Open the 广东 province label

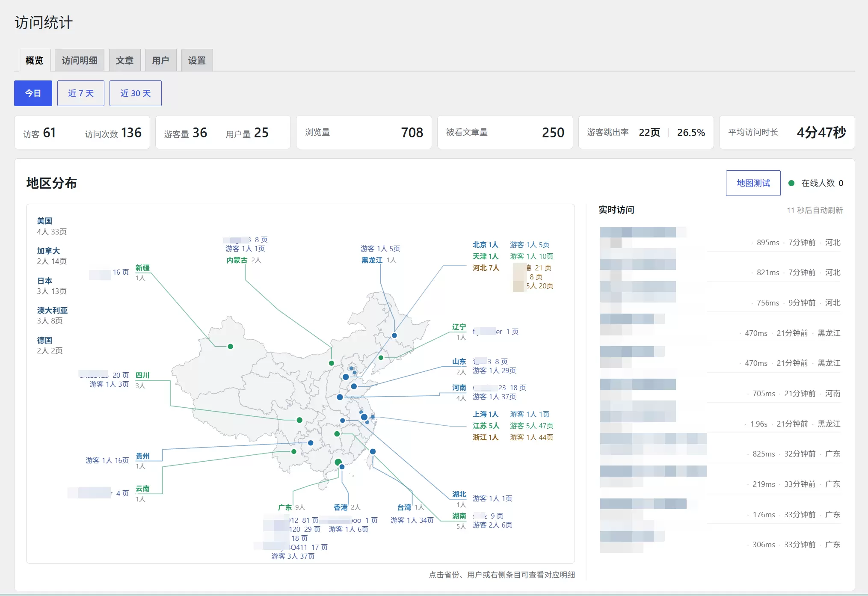click(x=285, y=507)
